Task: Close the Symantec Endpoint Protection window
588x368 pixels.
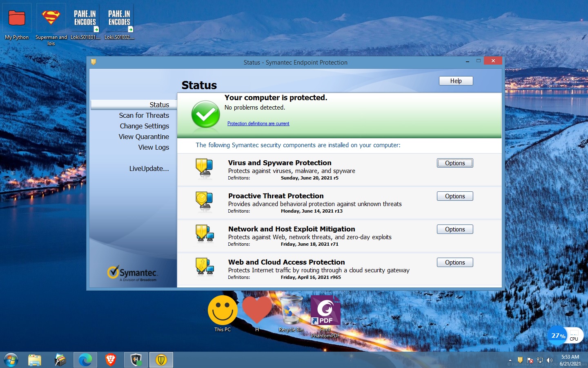Action: (x=493, y=61)
